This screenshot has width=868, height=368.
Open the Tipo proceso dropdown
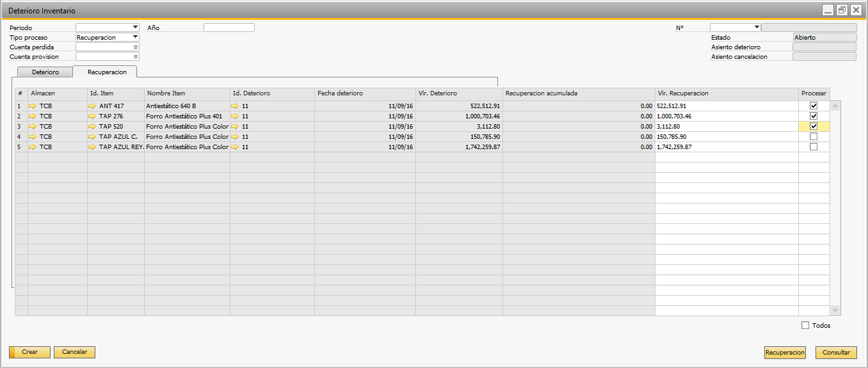tap(135, 37)
